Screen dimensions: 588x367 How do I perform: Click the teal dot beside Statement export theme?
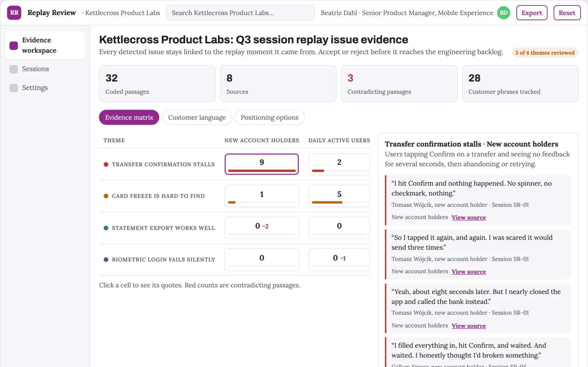[x=106, y=228]
